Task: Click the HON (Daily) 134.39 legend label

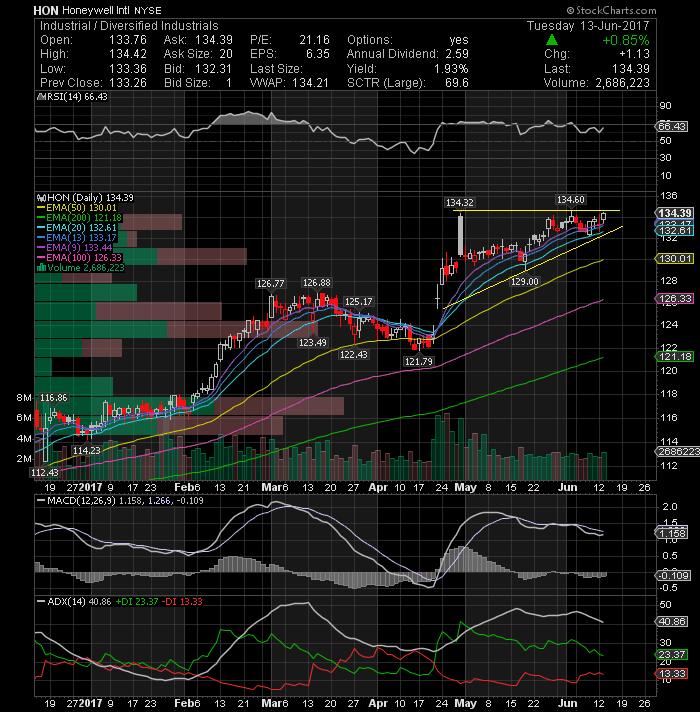Action: [87, 198]
